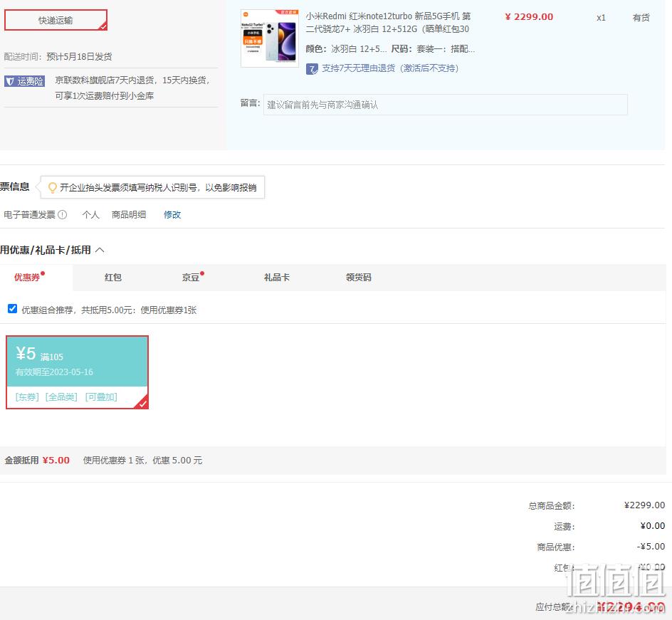Switch to the 红包 tab
Viewport: 672px width, 620px height.
(113, 277)
